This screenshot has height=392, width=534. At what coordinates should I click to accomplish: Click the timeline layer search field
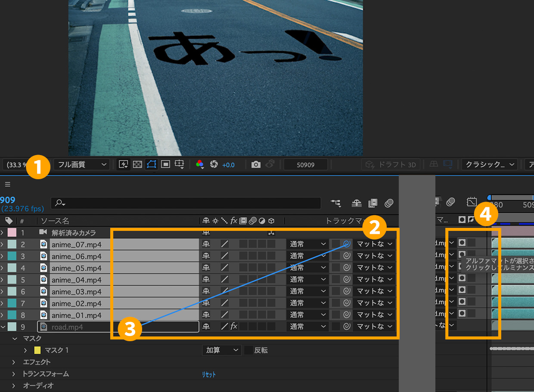click(x=186, y=203)
